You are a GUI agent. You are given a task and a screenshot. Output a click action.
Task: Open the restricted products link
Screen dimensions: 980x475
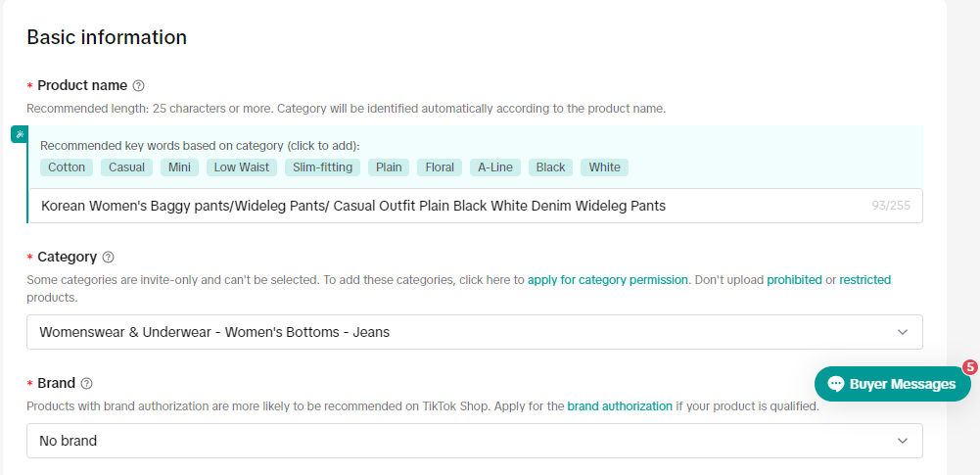pyautogui.click(x=864, y=280)
